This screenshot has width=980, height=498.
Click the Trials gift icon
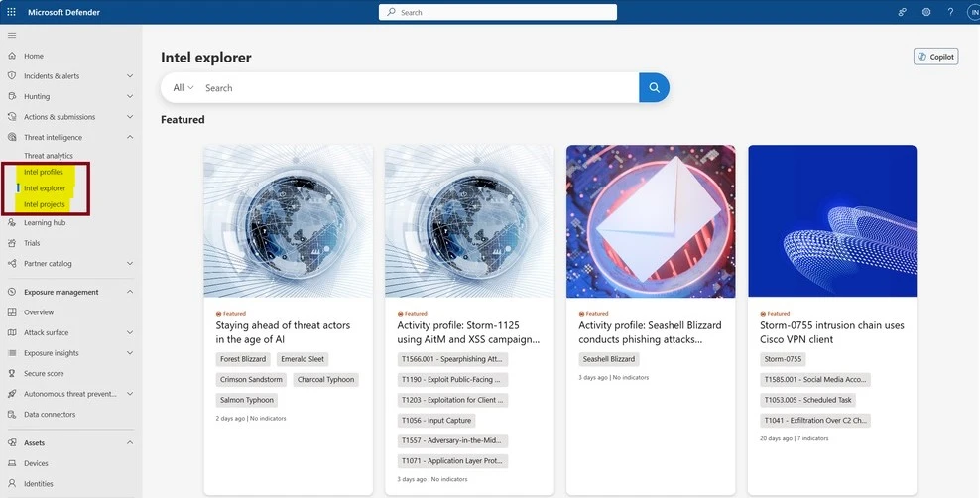click(x=12, y=243)
